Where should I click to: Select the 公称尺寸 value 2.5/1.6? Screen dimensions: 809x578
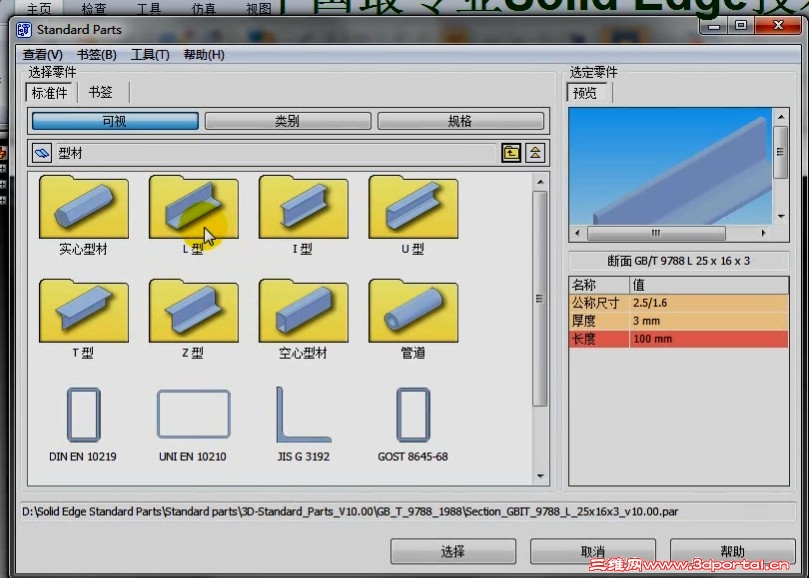709,303
